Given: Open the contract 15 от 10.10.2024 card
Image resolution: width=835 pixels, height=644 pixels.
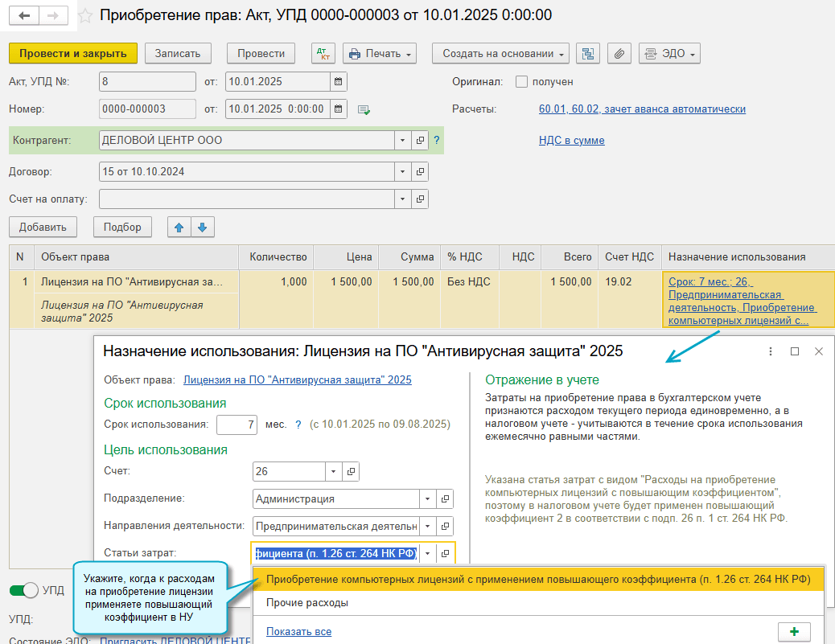Looking at the screenshot, I should click(420, 172).
